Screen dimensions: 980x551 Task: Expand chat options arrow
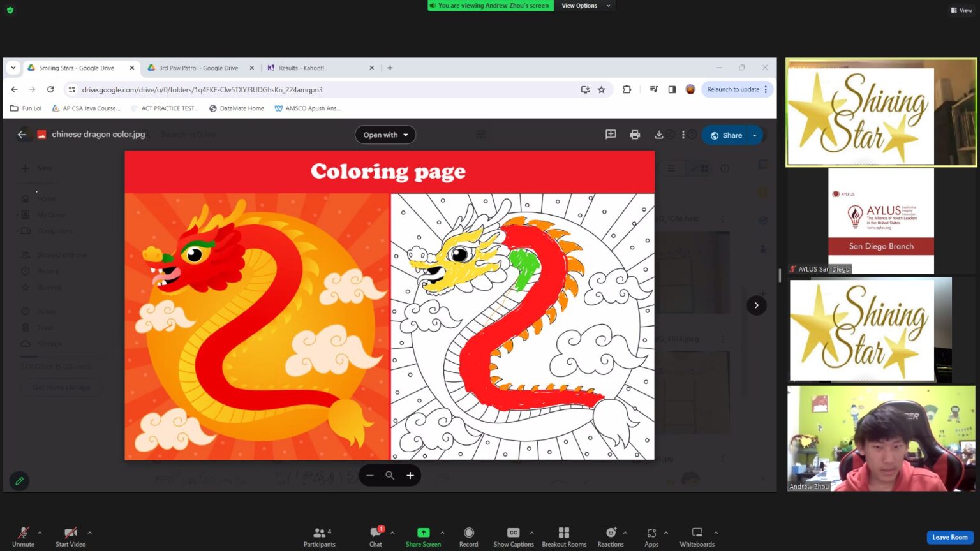(392, 533)
